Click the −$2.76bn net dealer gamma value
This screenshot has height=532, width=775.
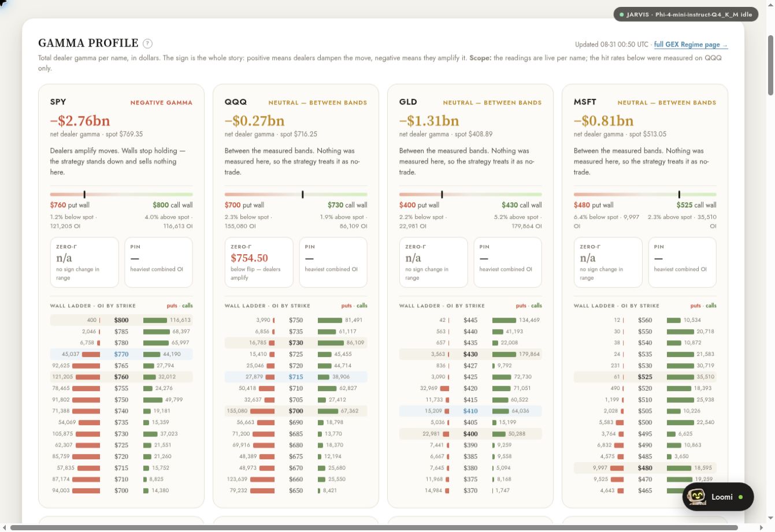pyautogui.click(x=80, y=121)
